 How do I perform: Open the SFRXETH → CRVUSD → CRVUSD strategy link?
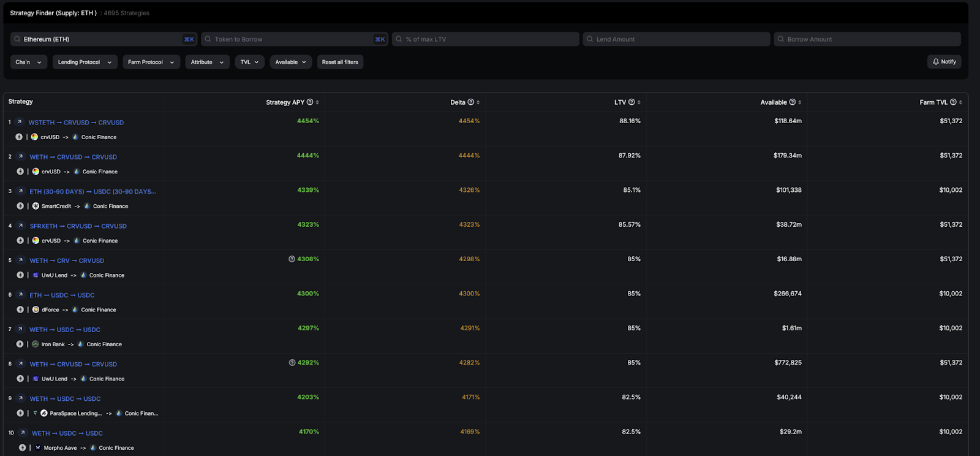[78, 226]
